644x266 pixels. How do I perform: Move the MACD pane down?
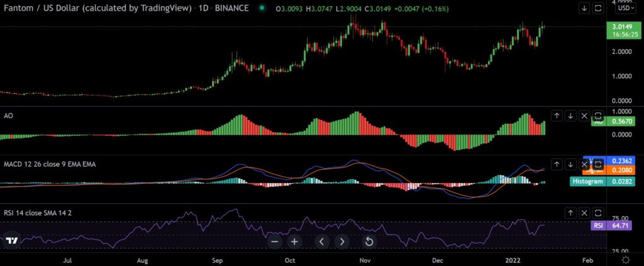coord(570,165)
